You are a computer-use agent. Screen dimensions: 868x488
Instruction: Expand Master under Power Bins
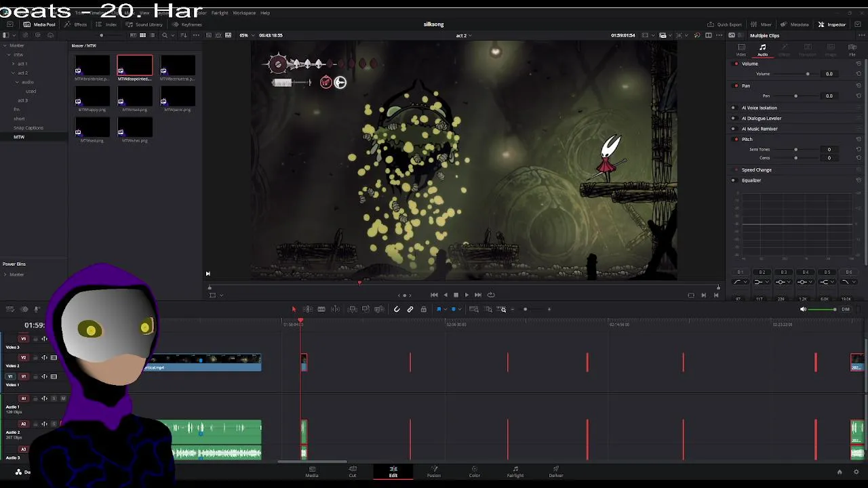5,274
